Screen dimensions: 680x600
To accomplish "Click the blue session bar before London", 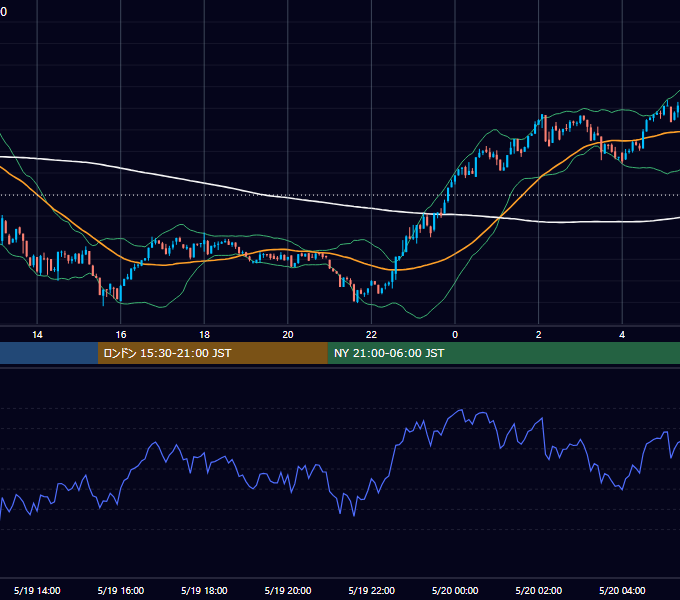I will [49, 353].
